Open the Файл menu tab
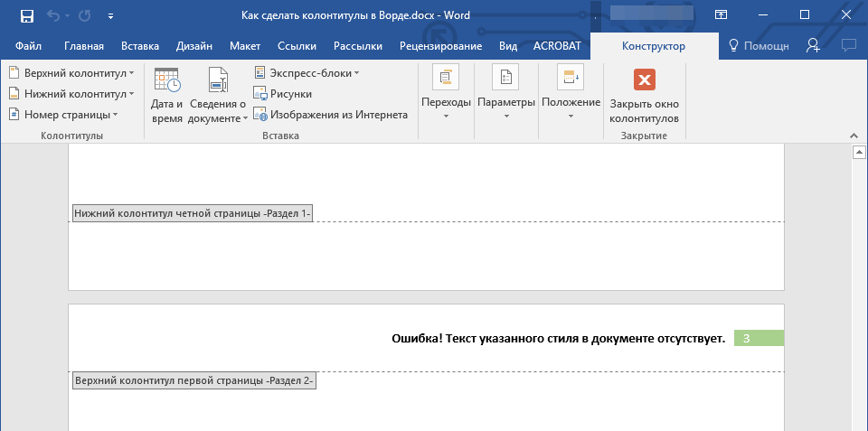The image size is (868, 431). pyautogui.click(x=28, y=46)
